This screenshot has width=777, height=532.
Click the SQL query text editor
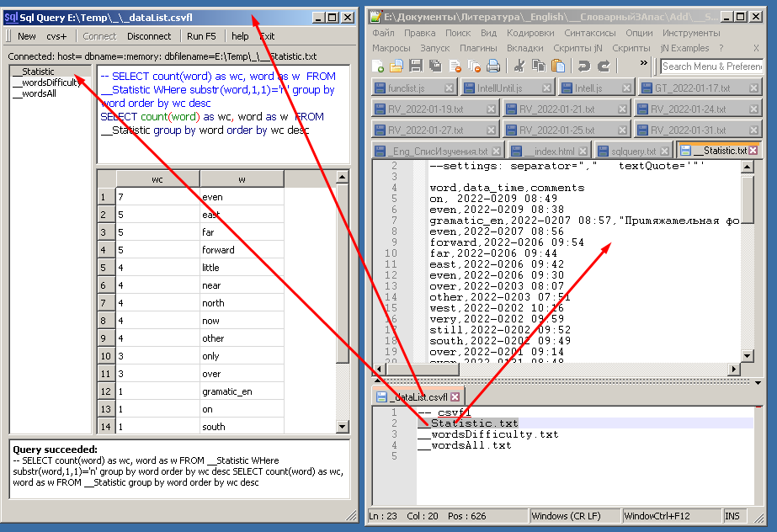(x=223, y=115)
